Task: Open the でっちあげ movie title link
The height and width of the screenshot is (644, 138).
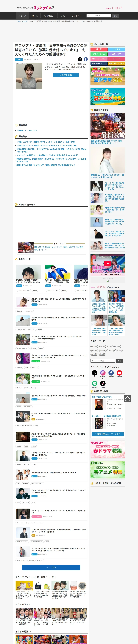Action: tap(106, 416)
